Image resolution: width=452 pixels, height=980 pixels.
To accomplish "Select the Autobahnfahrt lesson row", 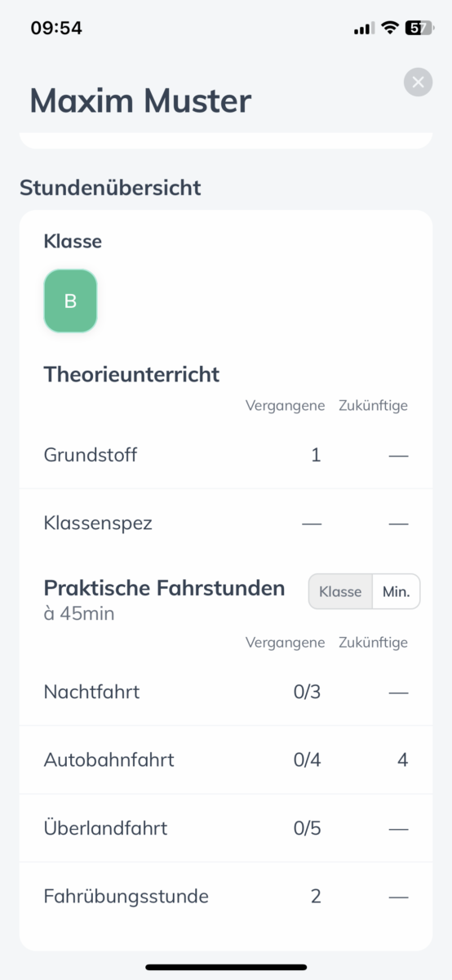I will click(x=226, y=760).
